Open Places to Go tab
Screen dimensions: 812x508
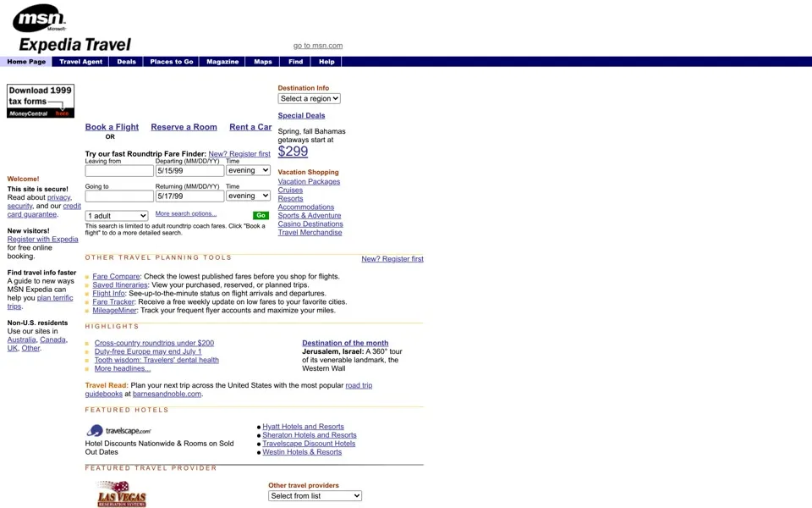(x=172, y=62)
